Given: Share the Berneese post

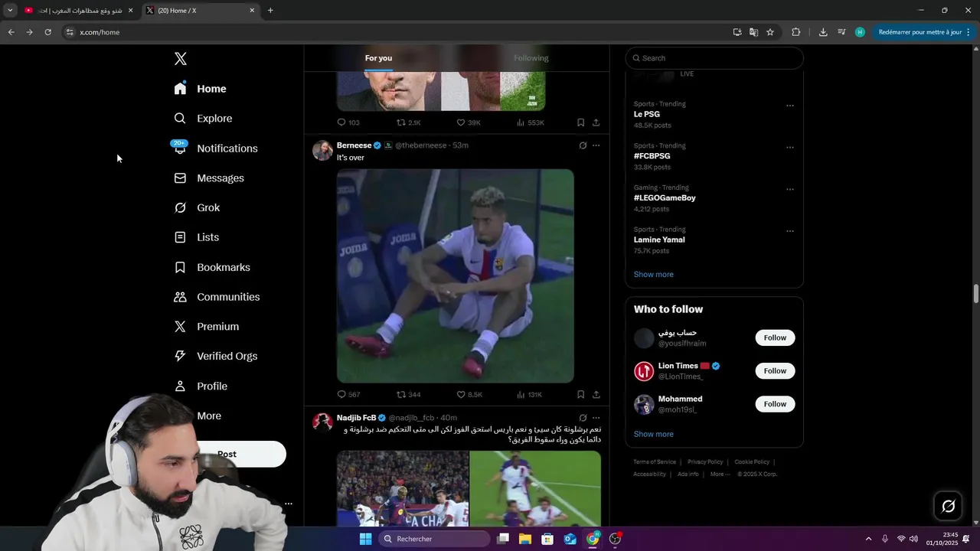Looking at the screenshot, I should point(596,395).
